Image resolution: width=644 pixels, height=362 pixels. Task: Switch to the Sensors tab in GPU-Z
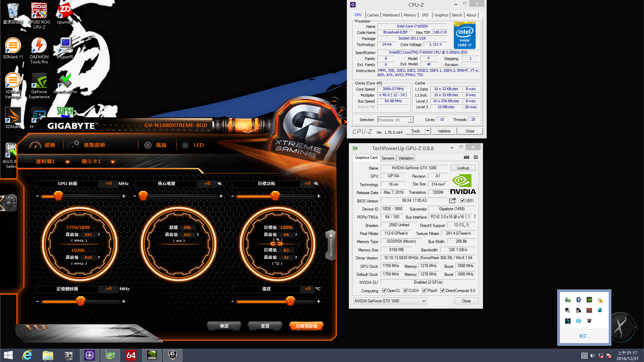click(x=388, y=158)
